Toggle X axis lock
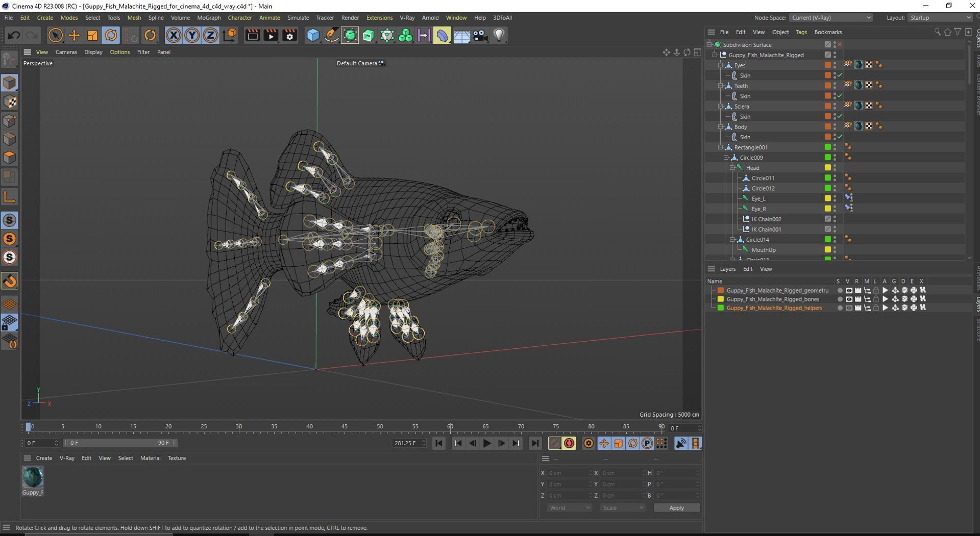The width and height of the screenshot is (980, 536). click(x=174, y=35)
